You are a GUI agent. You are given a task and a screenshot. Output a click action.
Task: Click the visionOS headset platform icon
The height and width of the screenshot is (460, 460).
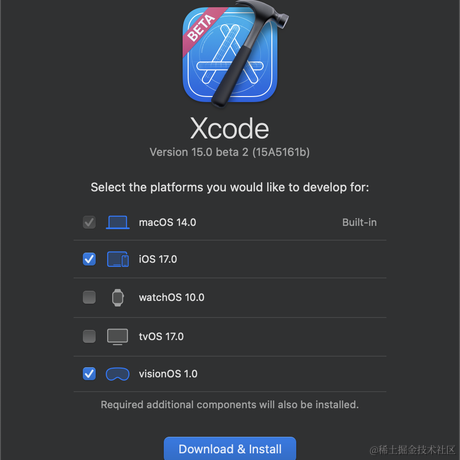(118, 374)
